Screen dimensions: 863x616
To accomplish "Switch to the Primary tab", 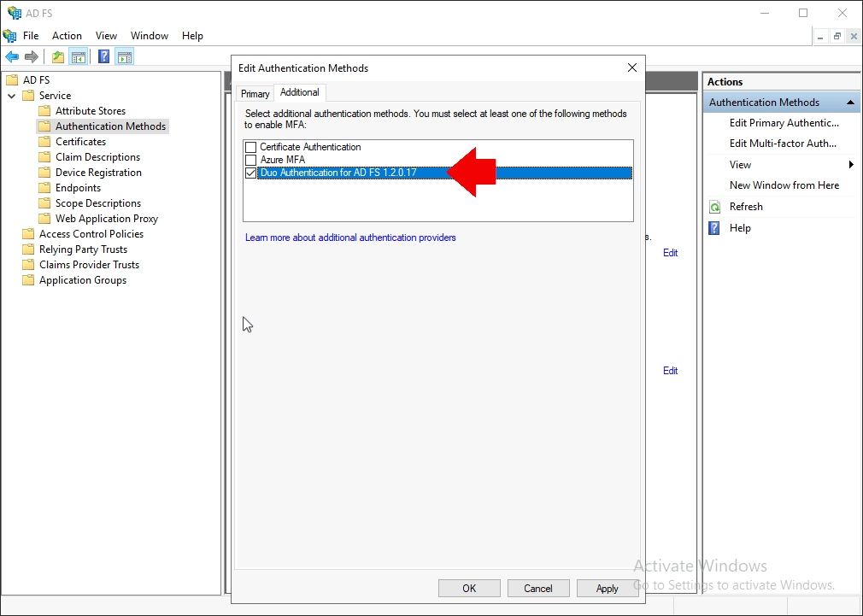I will [x=255, y=94].
